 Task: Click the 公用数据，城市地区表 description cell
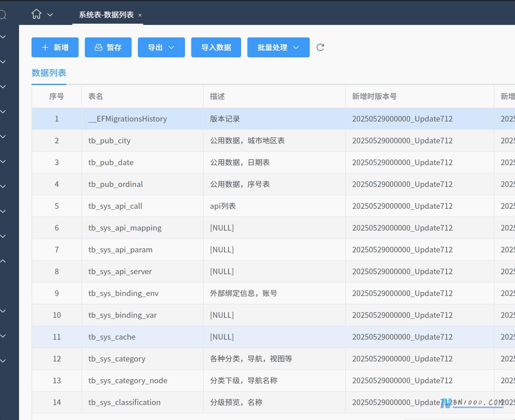[275, 141]
